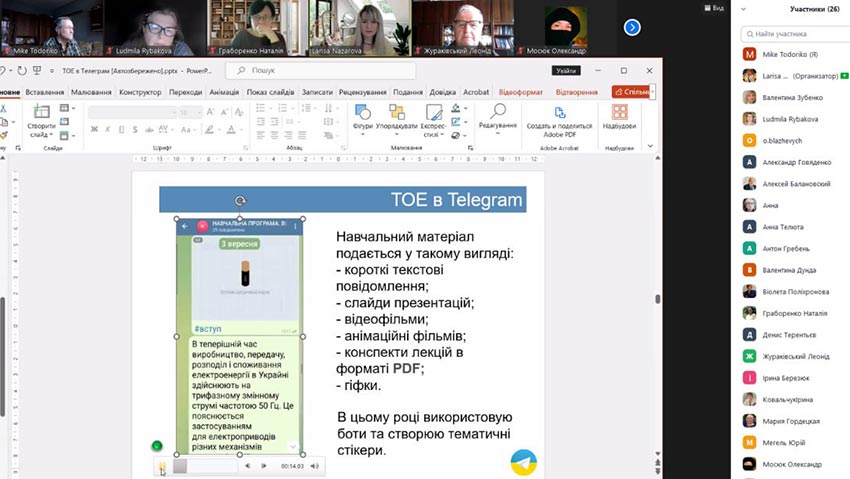Open the font name dropdown

tap(173, 112)
